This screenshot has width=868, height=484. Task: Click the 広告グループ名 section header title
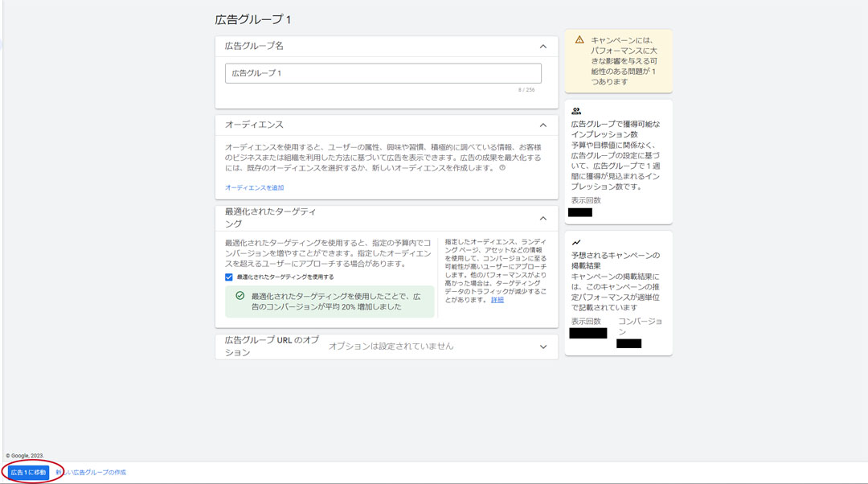254,46
